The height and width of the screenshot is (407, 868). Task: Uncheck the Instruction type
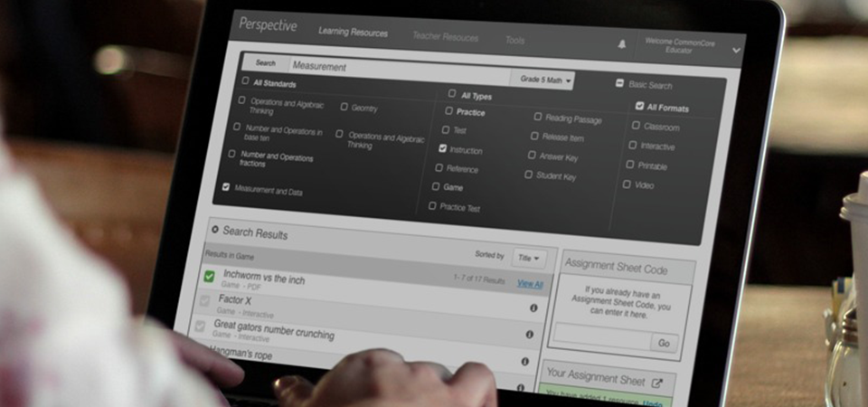tap(442, 148)
